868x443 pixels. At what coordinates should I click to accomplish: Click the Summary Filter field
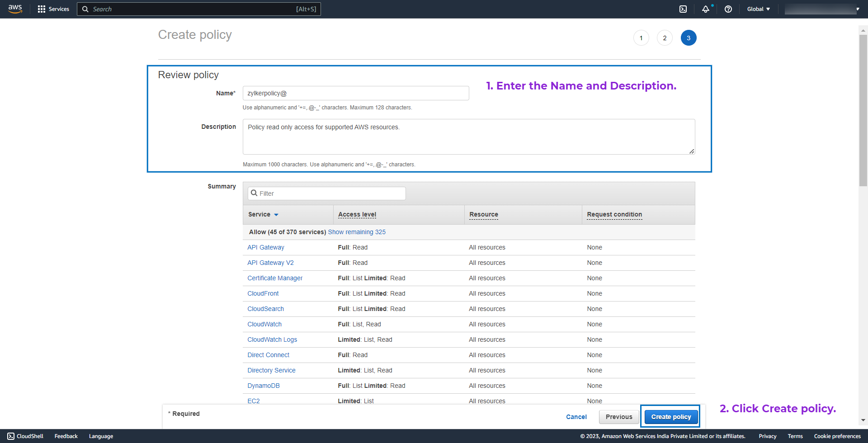326,193
